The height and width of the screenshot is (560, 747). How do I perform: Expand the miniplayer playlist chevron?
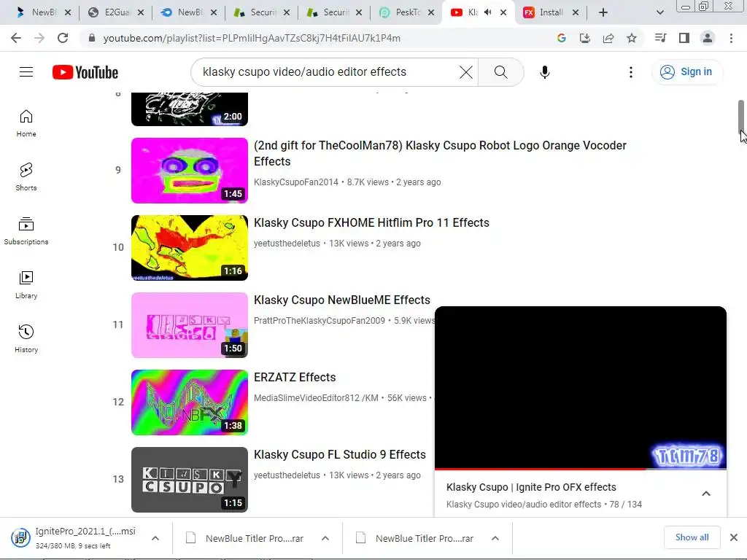706,494
